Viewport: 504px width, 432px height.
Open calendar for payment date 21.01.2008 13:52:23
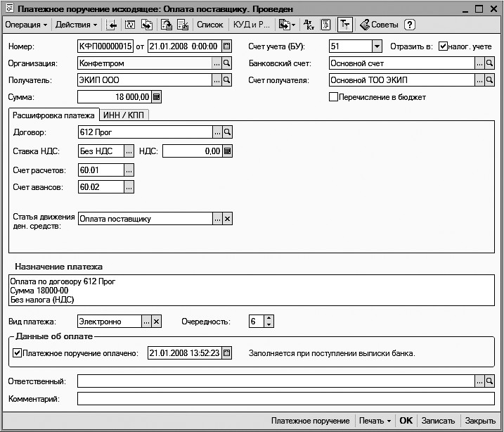(226, 353)
